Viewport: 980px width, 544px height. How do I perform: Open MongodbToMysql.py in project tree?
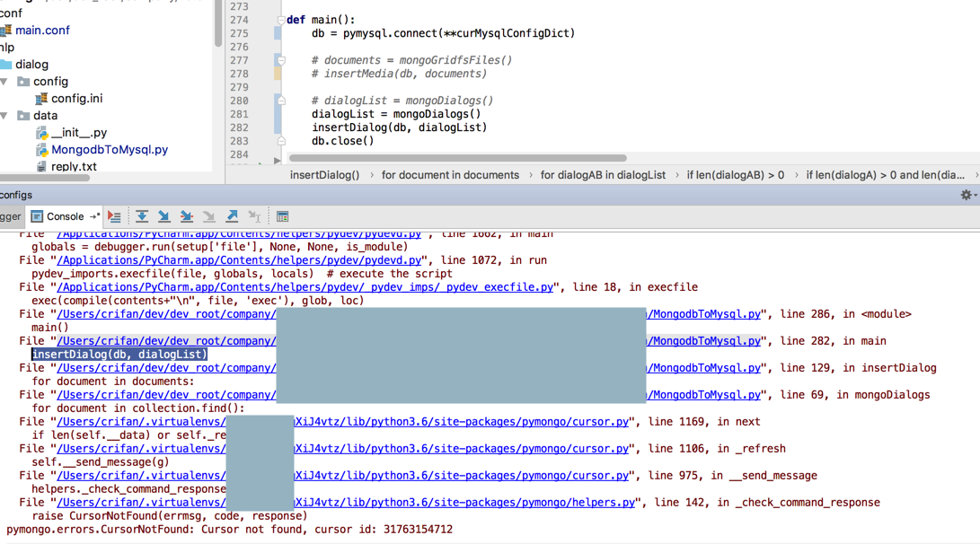point(110,150)
